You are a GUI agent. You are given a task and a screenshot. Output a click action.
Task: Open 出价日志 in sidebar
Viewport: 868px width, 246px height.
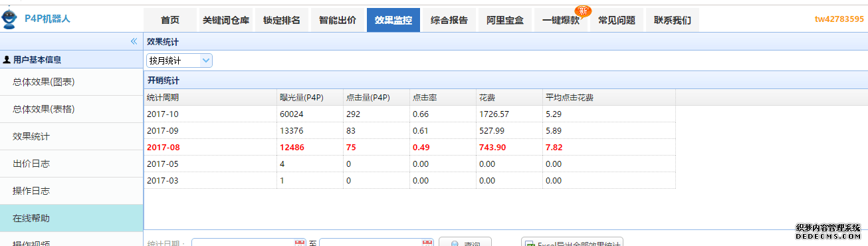(x=72, y=164)
